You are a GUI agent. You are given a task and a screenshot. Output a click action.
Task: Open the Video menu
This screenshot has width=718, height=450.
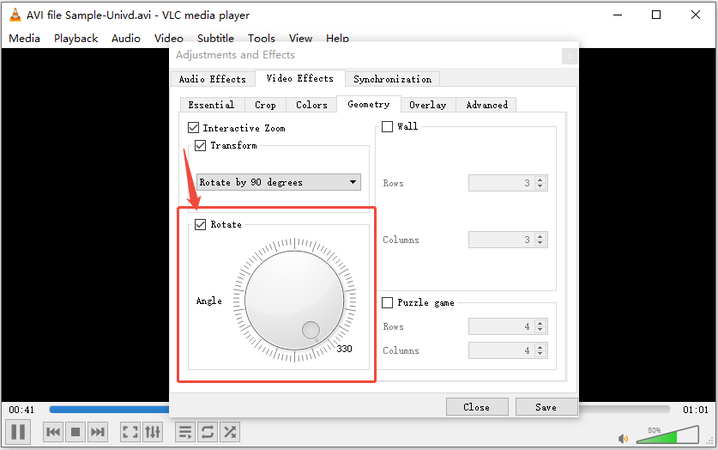[169, 38]
